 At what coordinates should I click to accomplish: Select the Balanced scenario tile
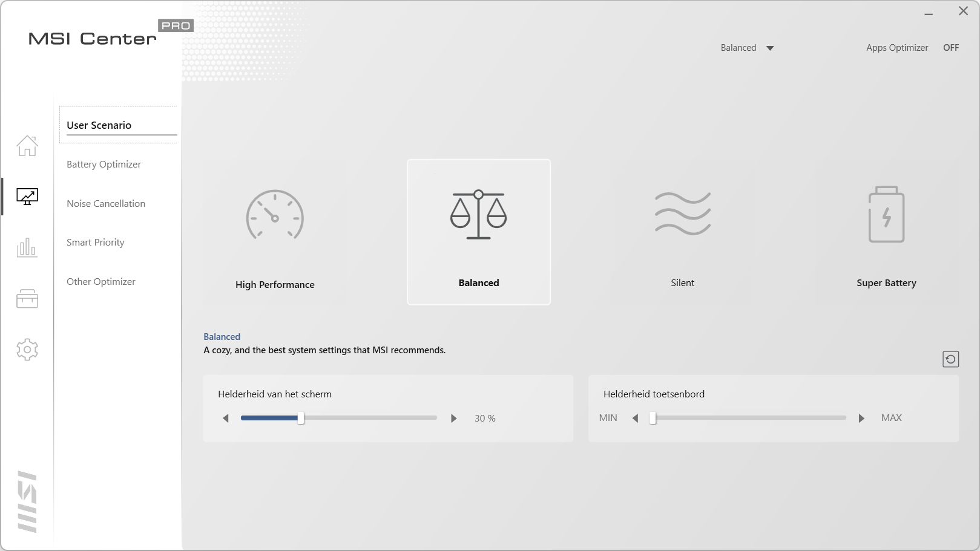click(x=479, y=232)
